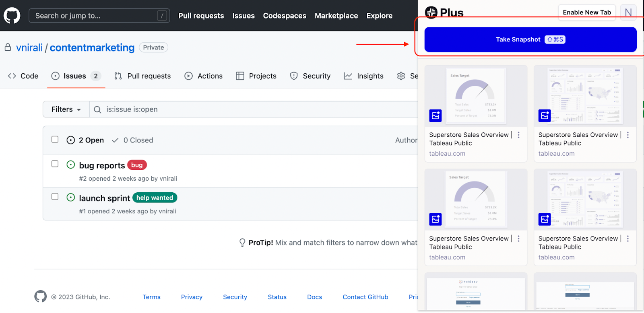Click open-issue icon next to bug reports
The height and width of the screenshot is (313, 644).
point(71,165)
